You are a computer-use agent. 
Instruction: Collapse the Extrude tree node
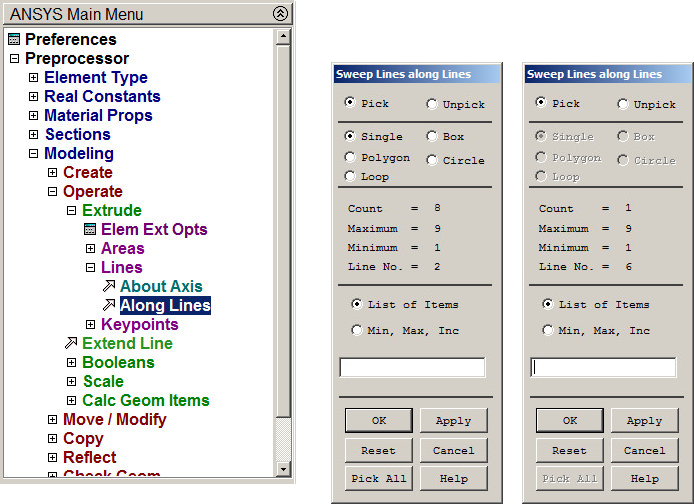click(71, 211)
